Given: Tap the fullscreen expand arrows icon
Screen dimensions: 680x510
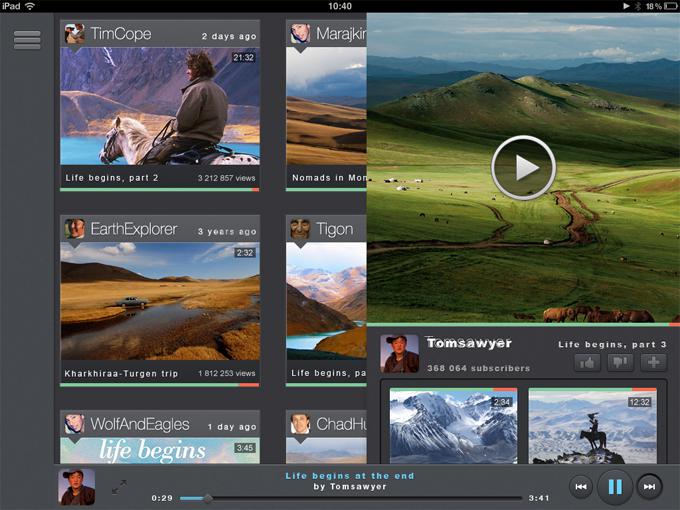Looking at the screenshot, I should tap(119, 487).
